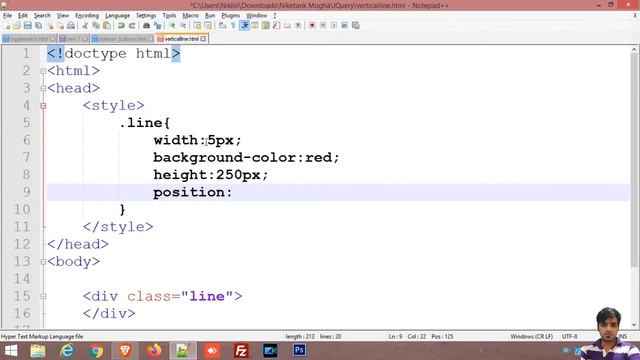The width and height of the screenshot is (640, 360).
Task: Click the Windows (CR LF) status entry
Action: click(531, 337)
